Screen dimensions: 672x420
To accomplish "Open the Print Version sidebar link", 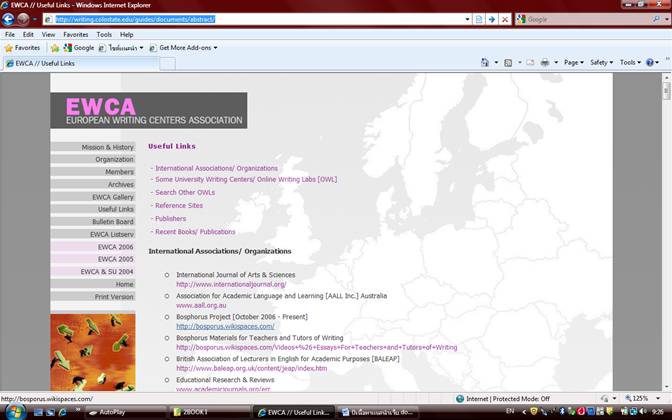I will tap(93, 297).
